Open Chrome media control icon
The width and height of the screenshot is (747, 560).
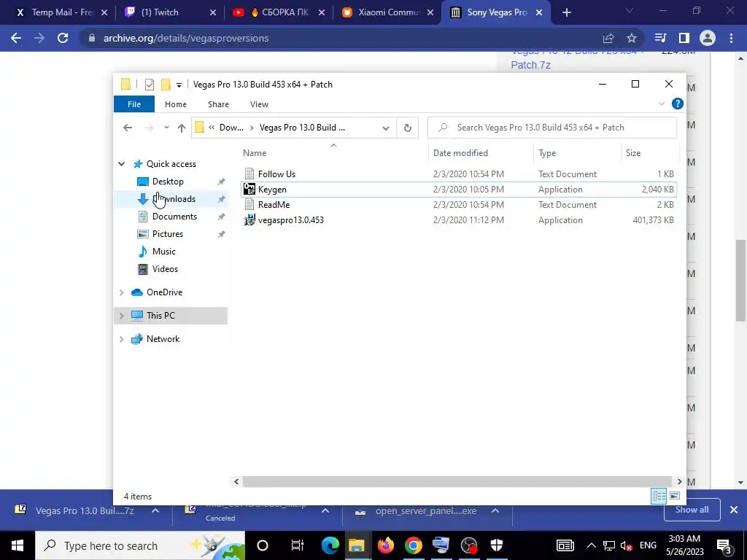pyautogui.click(x=660, y=38)
